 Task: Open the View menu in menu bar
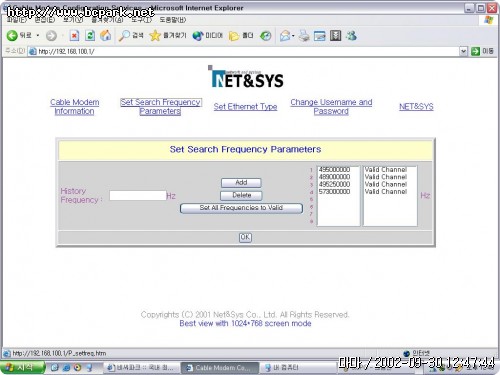pos(73,20)
